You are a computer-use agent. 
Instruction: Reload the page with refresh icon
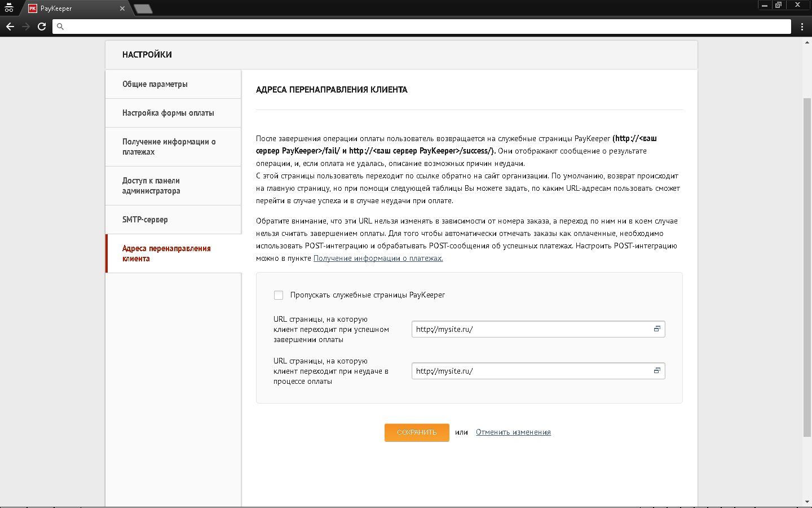(x=42, y=27)
